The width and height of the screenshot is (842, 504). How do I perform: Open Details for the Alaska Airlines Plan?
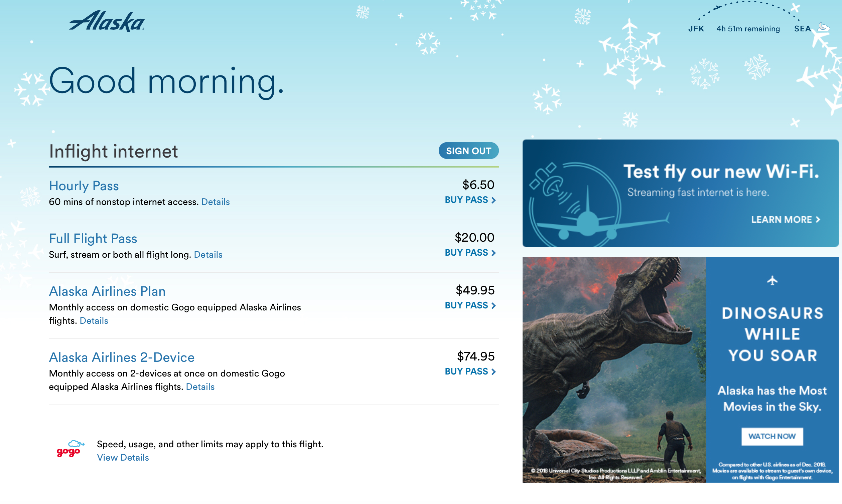point(94,321)
